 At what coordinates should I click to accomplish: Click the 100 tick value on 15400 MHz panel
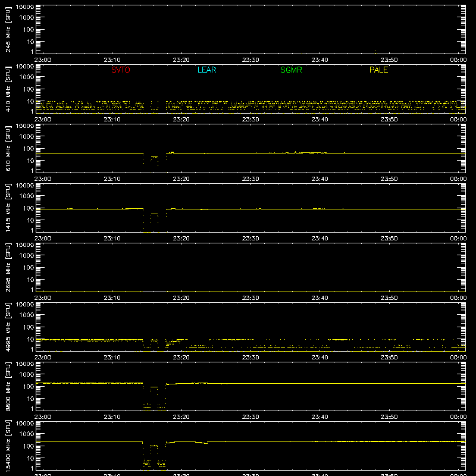(29, 446)
